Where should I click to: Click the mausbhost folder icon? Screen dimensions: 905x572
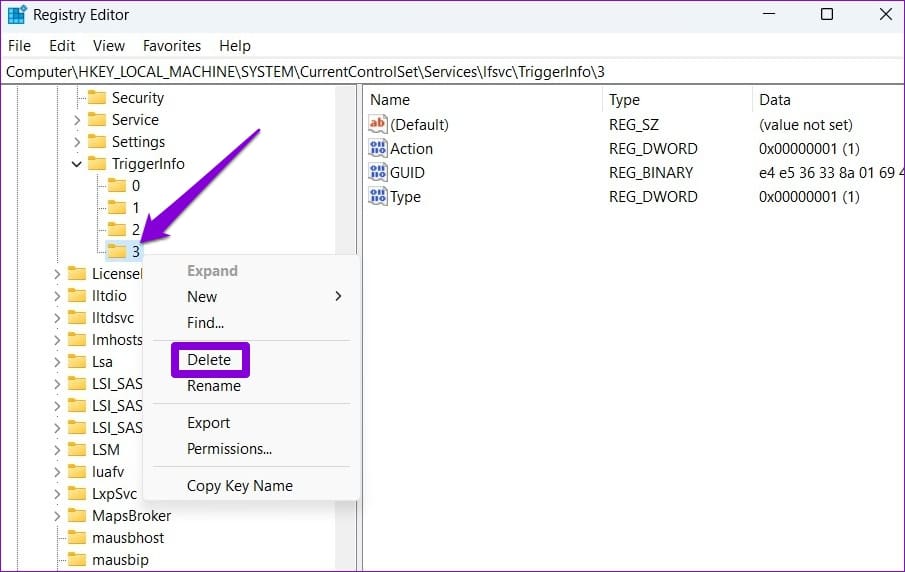point(77,537)
